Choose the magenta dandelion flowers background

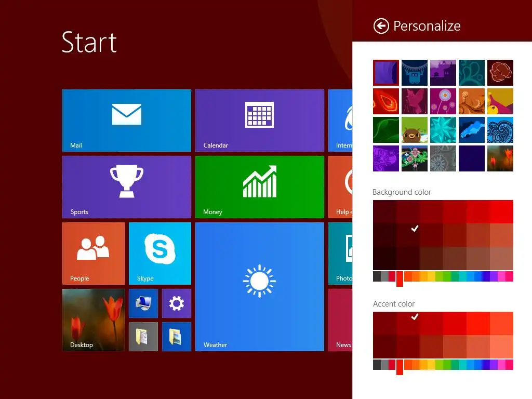pyautogui.click(x=443, y=101)
